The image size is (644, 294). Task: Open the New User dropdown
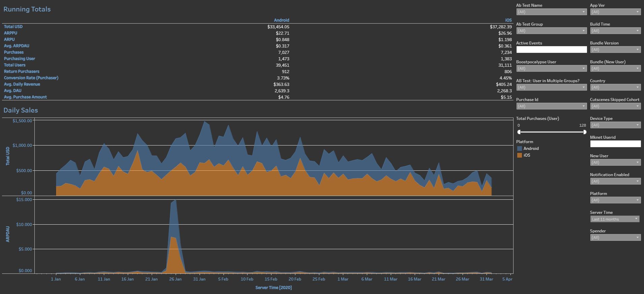pos(615,162)
